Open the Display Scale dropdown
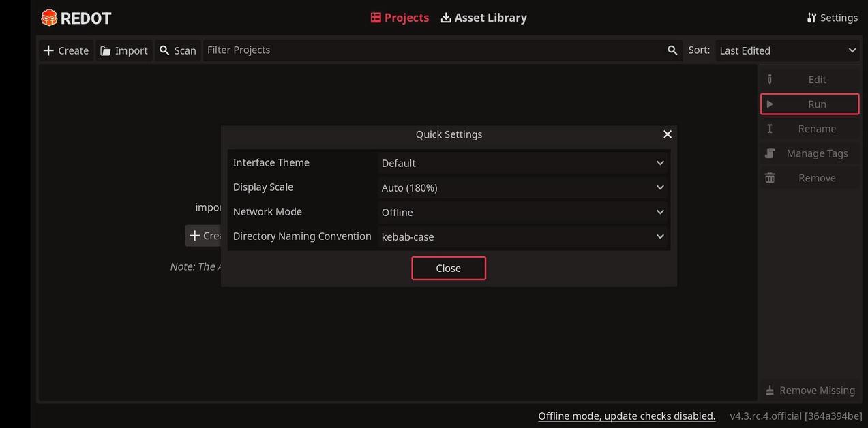The width and height of the screenshot is (868, 428). tap(522, 187)
